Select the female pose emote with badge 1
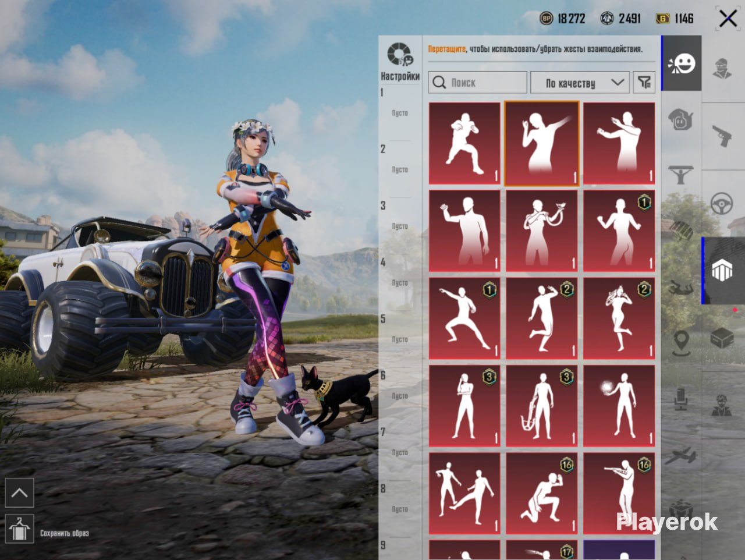745x560 pixels. [619, 231]
